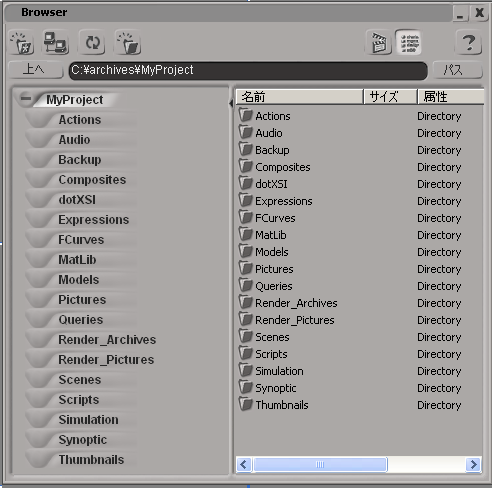Click the Scenes folder icon in file list
The width and height of the screenshot is (492, 488).
pyautogui.click(x=246, y=336)
